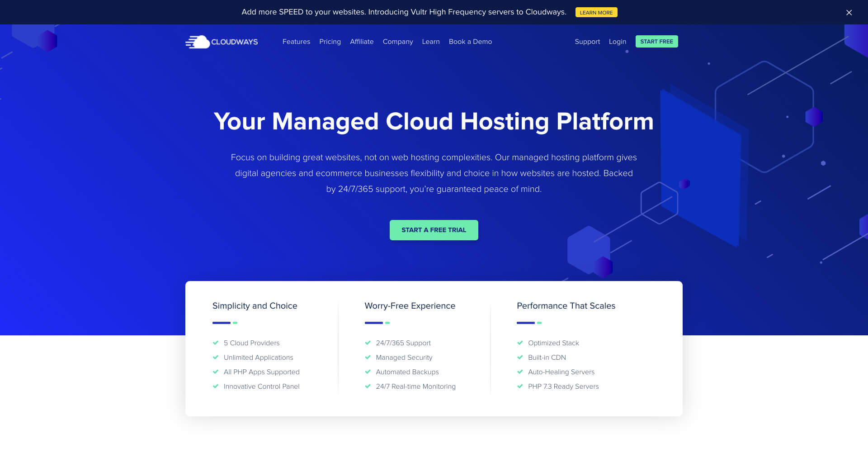Image resolution: width=868 pixels, height=453 pixels.
Task: Click the Unlimited Applications text
Action: 259,358
